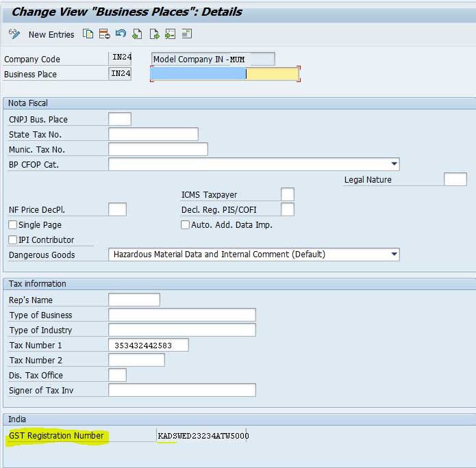Click the Legal Nature field
Viewport: 476px width, 468px height.
pos(455,179)
